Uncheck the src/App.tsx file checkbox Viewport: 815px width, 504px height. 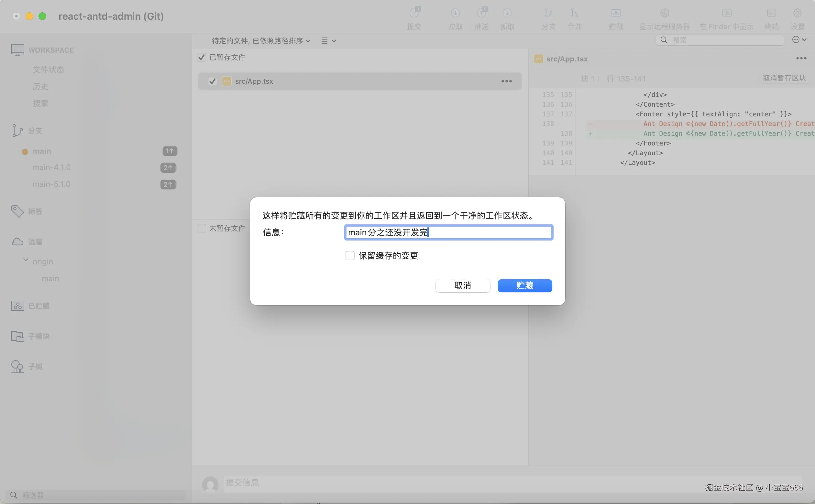pyautogui.click(x=213, y=81)
